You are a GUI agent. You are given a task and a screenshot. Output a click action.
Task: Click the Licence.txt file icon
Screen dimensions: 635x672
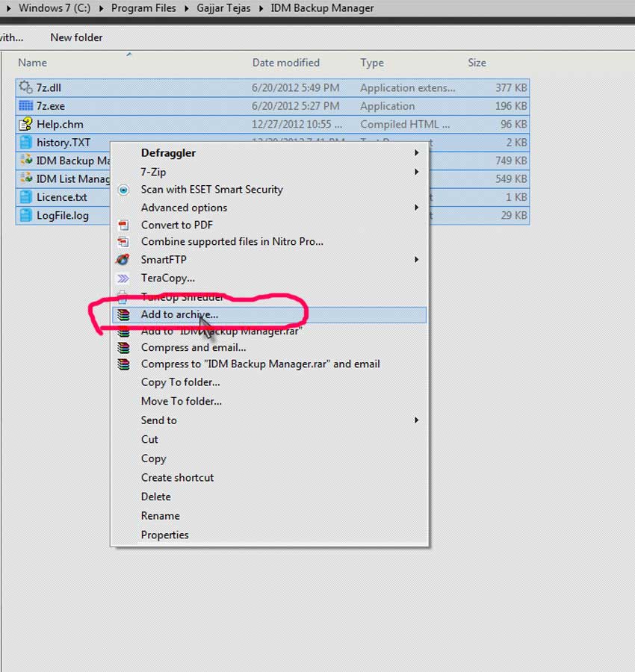pos(25,197)
